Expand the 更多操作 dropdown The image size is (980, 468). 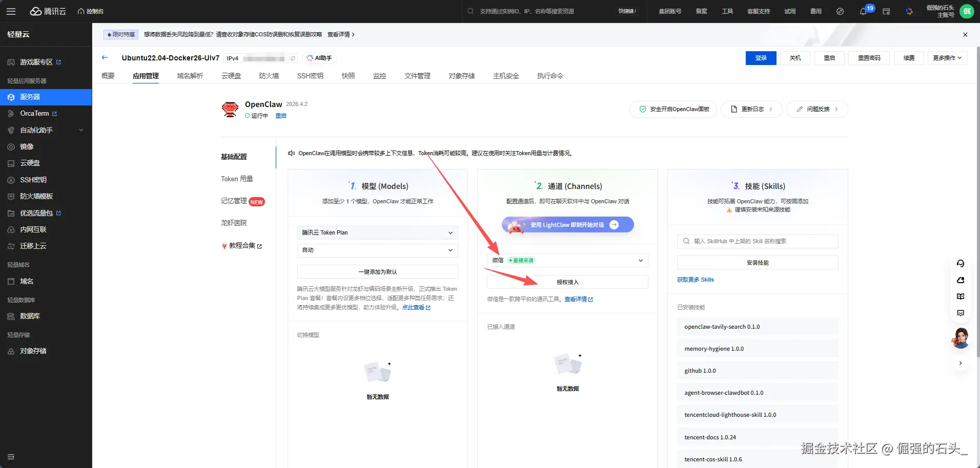click(x=947, y=58)
